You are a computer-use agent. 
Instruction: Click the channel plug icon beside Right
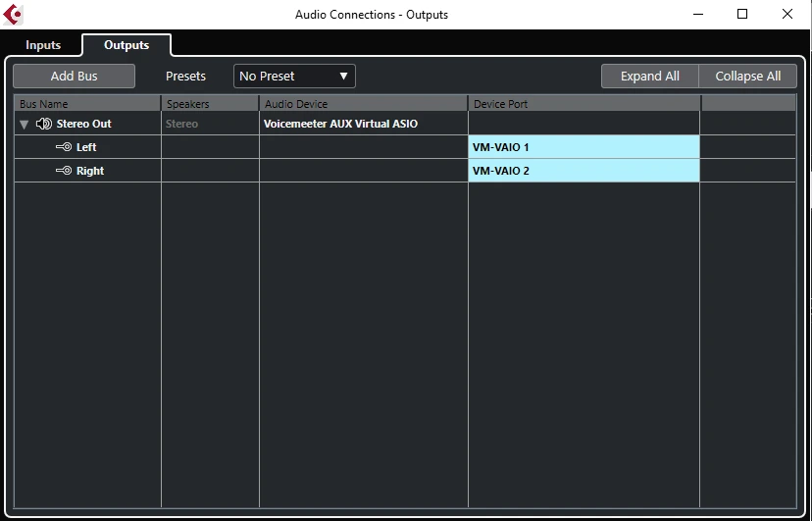point(64,171)
